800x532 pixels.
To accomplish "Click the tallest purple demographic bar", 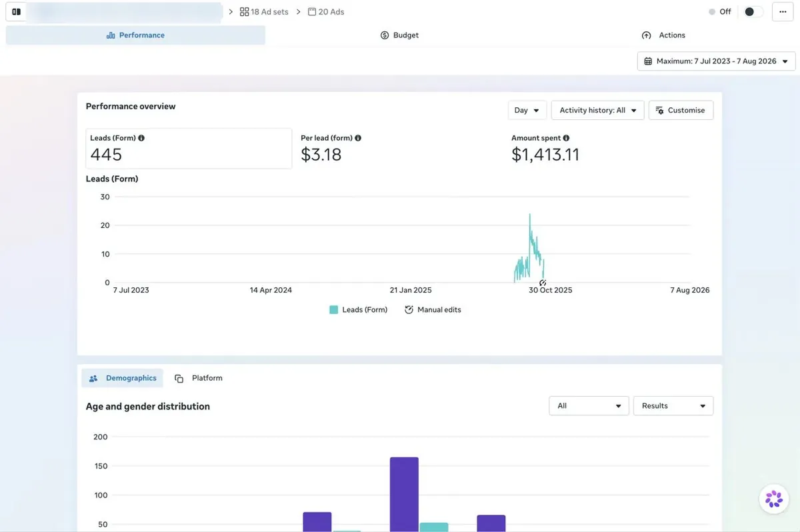I will [x=404, y=494].
